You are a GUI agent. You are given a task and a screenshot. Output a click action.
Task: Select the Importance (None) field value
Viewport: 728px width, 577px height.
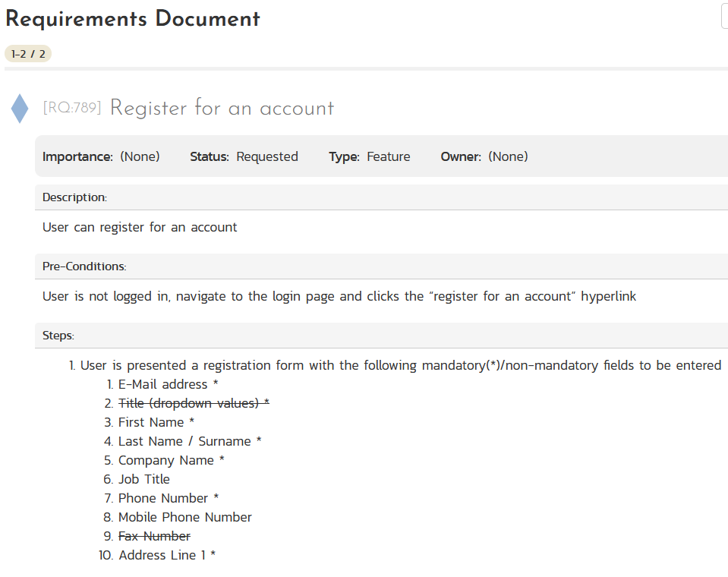tap(140, 157)
